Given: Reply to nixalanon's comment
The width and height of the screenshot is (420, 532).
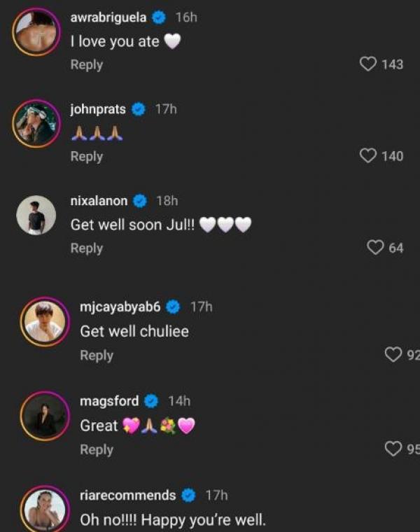Looking at the screenshot, I should (x=87, y=248).
